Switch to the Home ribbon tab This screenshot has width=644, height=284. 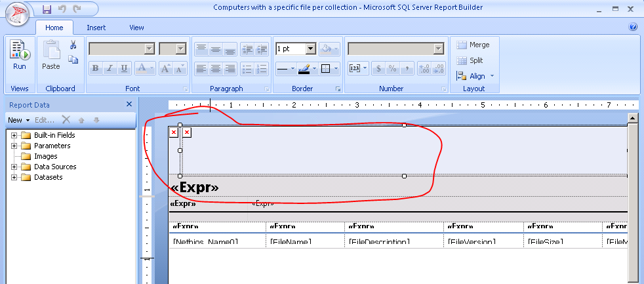tap(54, 28)
